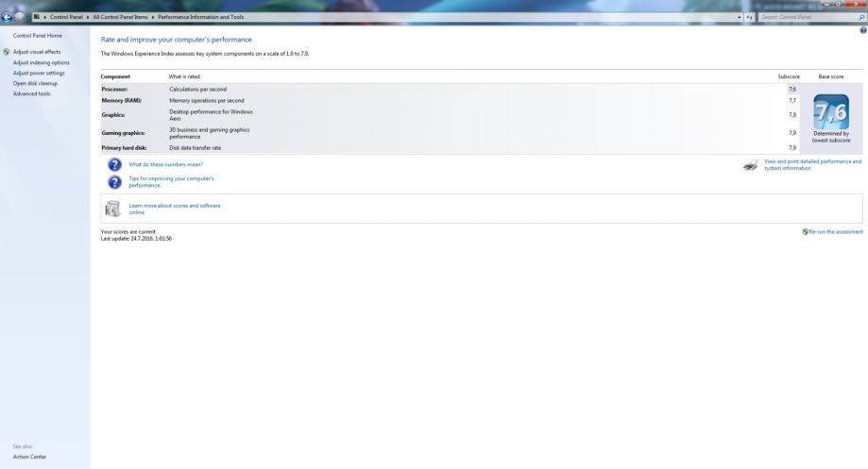The height and width of the screenshot is (469, 868).
Task: Select the Primary hard disk row label
Action: 124,148
